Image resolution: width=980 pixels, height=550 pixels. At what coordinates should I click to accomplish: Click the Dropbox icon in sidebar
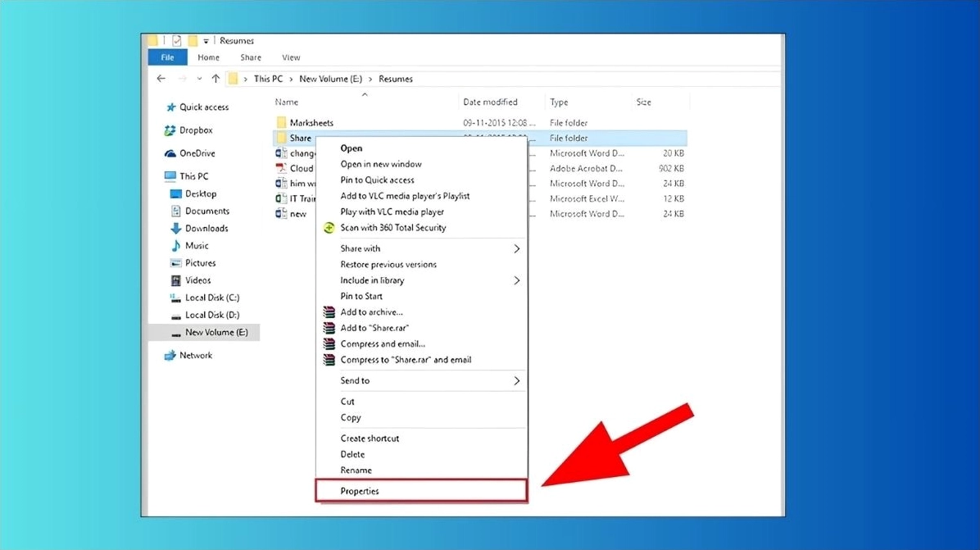tap(170, 130)
